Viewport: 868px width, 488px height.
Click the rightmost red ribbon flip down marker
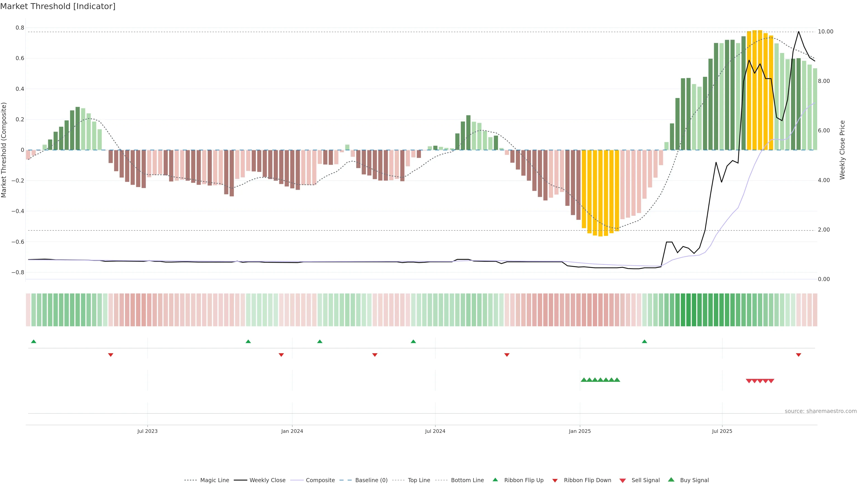(x=799, y=355)
